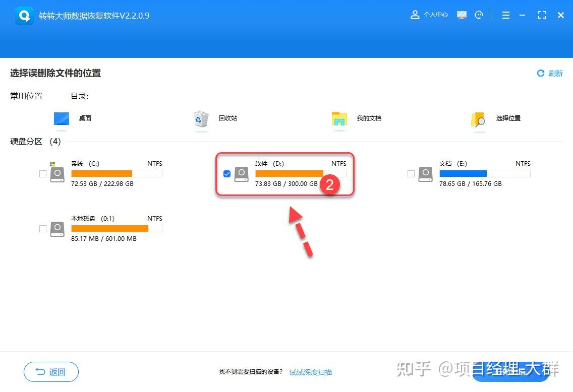
Task: Click the app logo in the top-left corner
Action: 24,16
